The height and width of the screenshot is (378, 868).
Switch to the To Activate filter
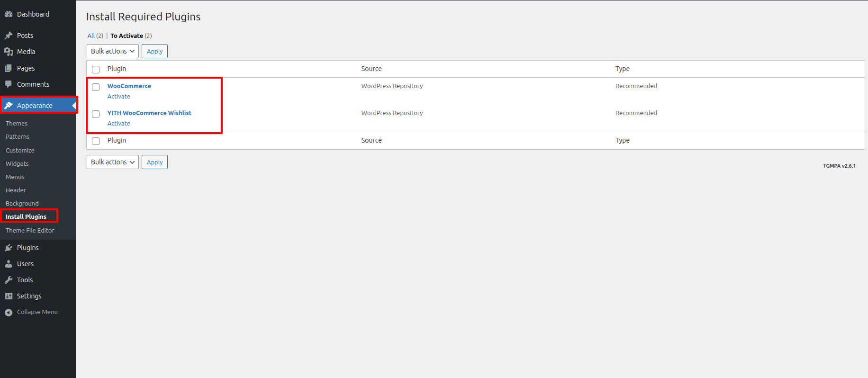127,36
